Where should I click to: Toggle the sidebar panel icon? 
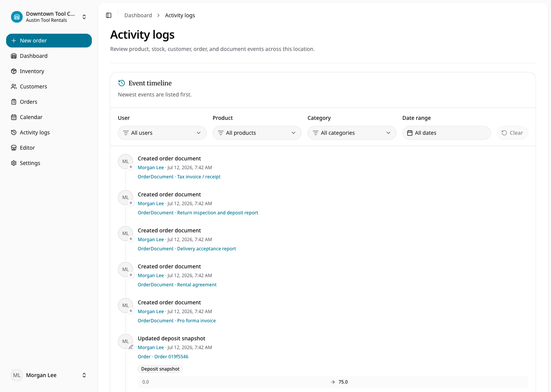109,15
